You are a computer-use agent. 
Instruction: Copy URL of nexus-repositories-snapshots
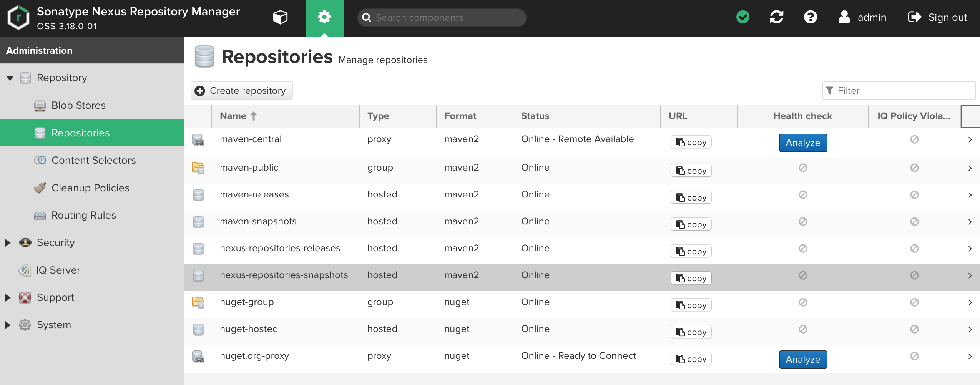pyautogui.click(x=691, y=278)
